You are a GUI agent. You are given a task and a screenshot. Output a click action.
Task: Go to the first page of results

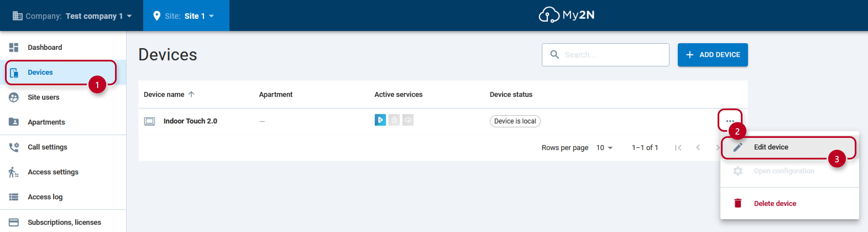click(678, 148)
